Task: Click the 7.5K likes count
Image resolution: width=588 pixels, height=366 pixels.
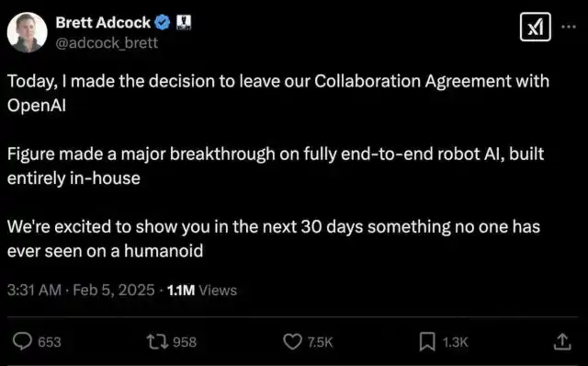Action: click(x=320, y=342)
